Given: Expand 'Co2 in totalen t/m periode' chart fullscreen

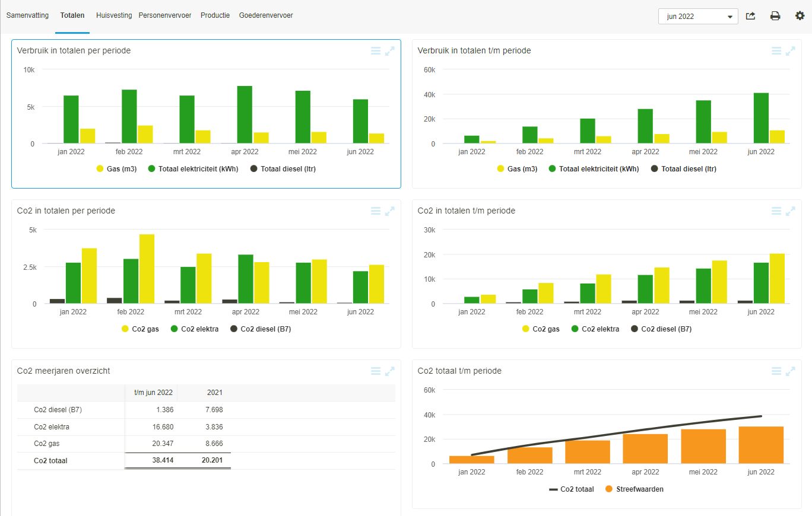Looking at the screenshot, I should [x=791, y=211].
